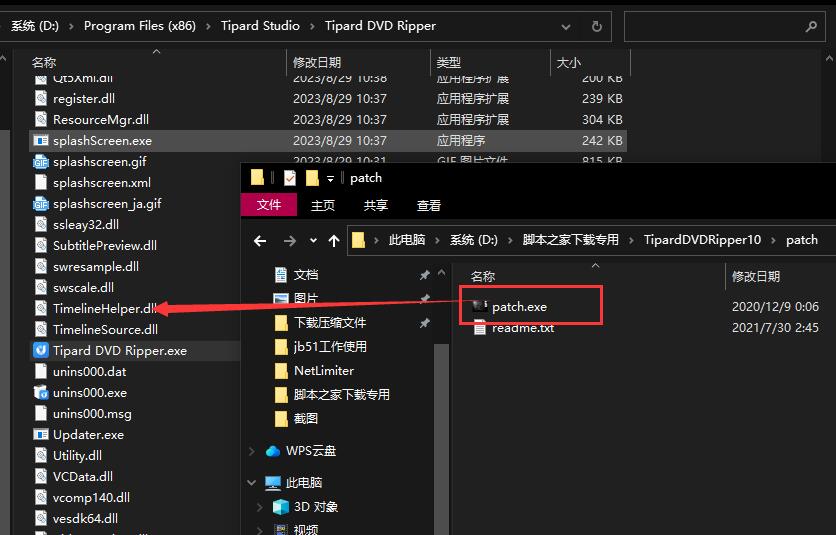The width and height of the screenshot is (836, 535).
Task: Open the 查看 ribbon tab
Action: tap(429, 205)
